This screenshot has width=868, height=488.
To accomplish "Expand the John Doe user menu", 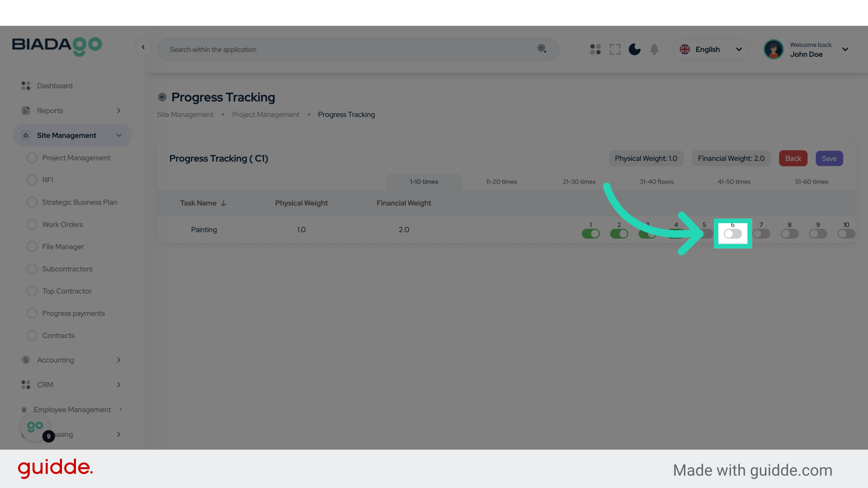I will (x=845, y=49).
